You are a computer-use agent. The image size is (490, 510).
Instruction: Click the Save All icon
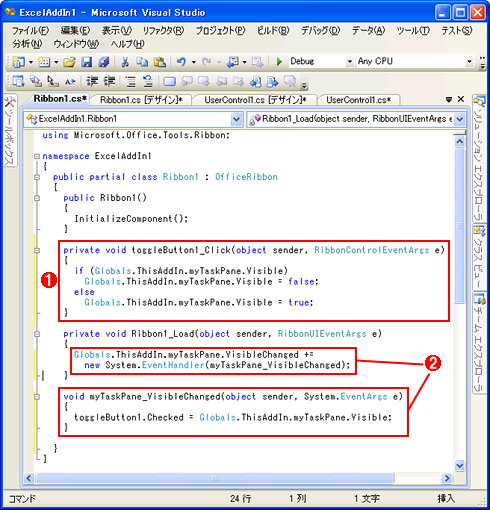104,62
